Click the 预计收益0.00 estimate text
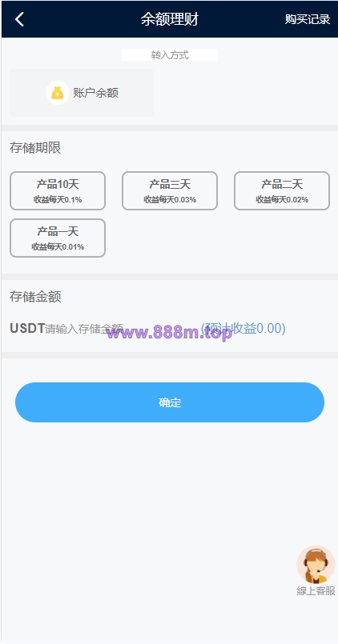Screen dimensions: 338x644 click(x=243, y=328)
